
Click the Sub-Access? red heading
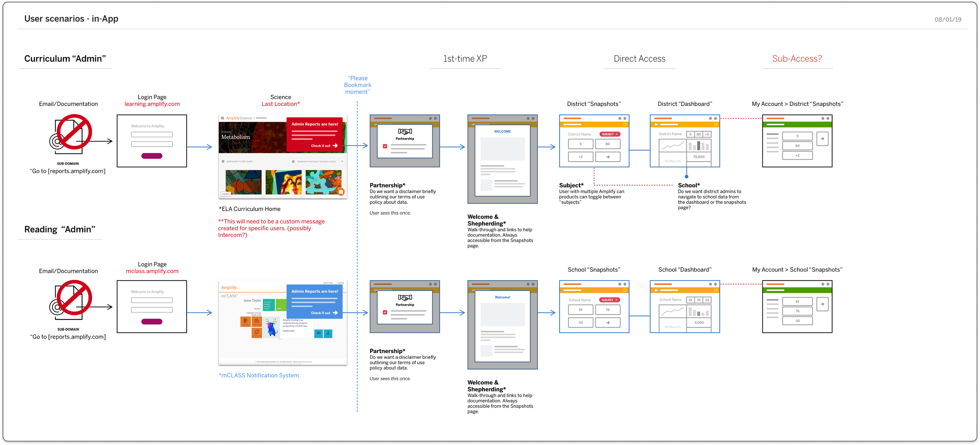click(x=797, y=59)
